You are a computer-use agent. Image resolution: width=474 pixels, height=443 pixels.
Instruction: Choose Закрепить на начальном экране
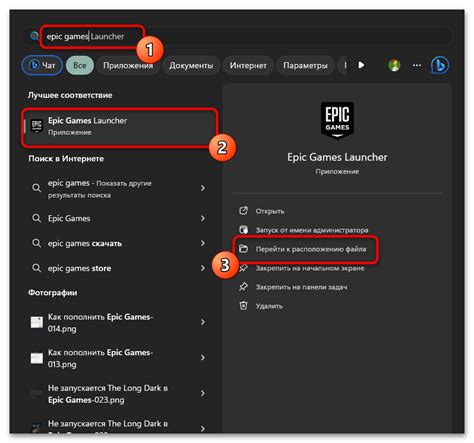310,268
